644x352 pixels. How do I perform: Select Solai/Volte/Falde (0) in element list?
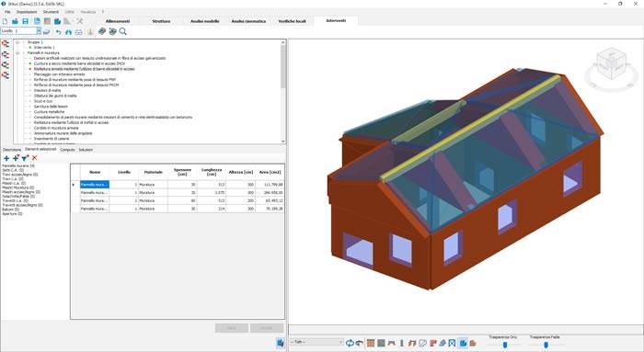[x=18, y=196]
